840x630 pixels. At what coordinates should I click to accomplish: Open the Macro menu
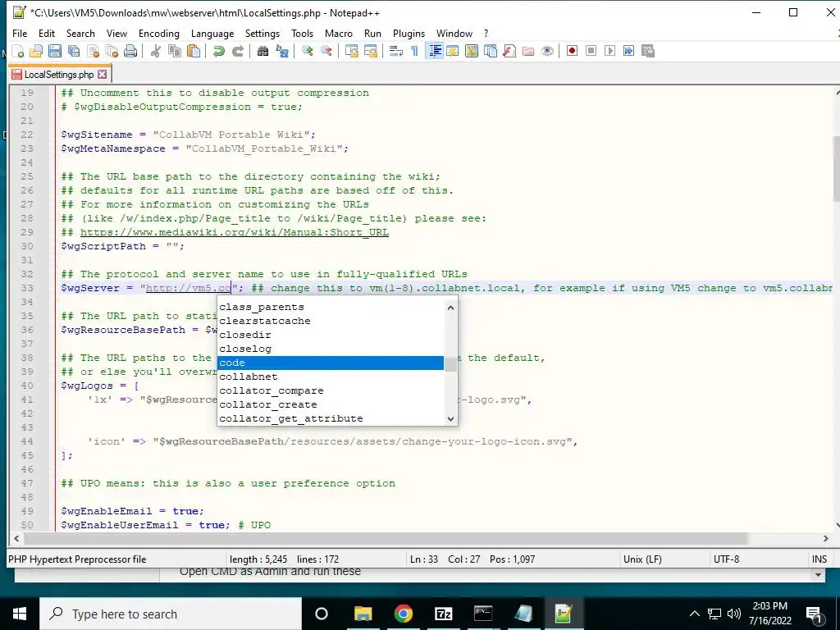[339, 33]
